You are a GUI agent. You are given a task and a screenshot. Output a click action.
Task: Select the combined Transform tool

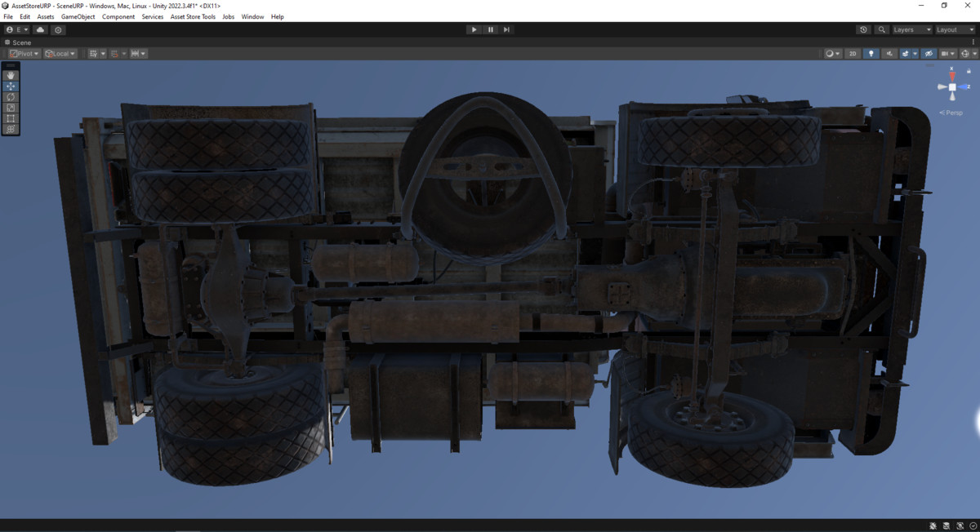point(11,128)
